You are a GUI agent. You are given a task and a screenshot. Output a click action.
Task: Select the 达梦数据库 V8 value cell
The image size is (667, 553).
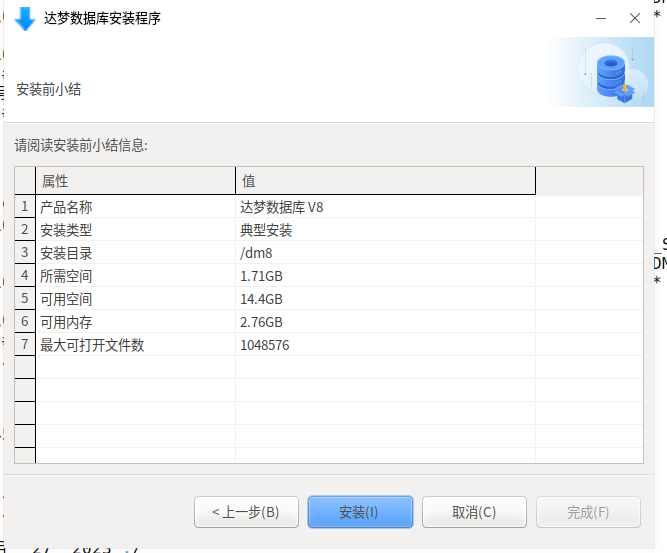click(x=385, y=207)
